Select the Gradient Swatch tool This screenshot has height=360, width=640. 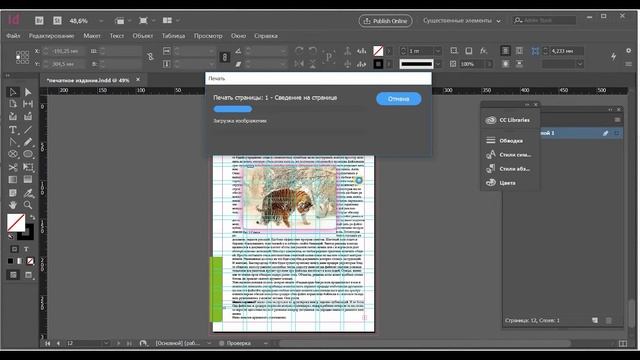click(13, 180)
